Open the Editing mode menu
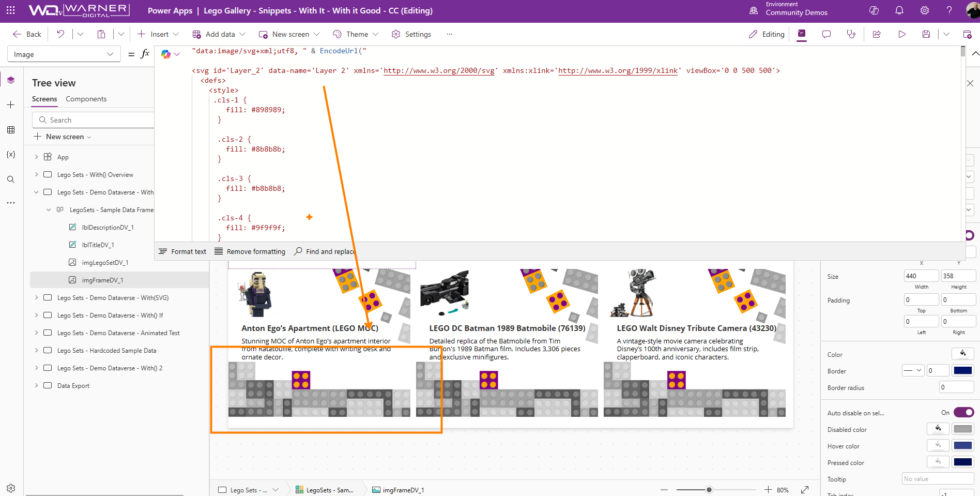Image resolution: width=980 pixels, height=496 pixels. (767, 34)
